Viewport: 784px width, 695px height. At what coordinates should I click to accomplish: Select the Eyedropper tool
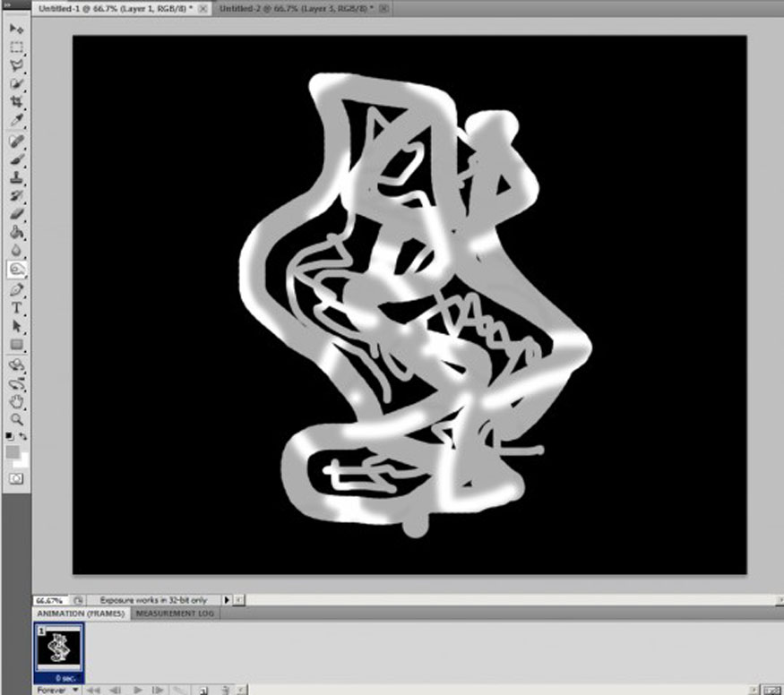pos(16,120)
